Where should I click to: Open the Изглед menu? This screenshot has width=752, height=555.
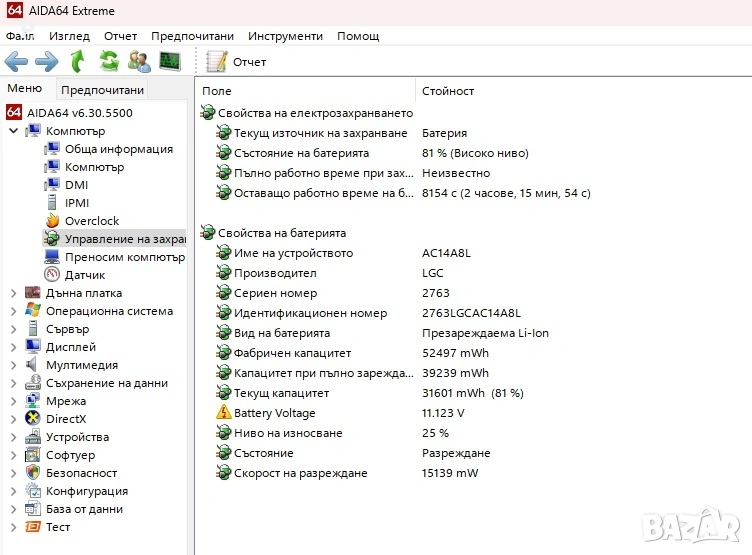pos(69,36)
